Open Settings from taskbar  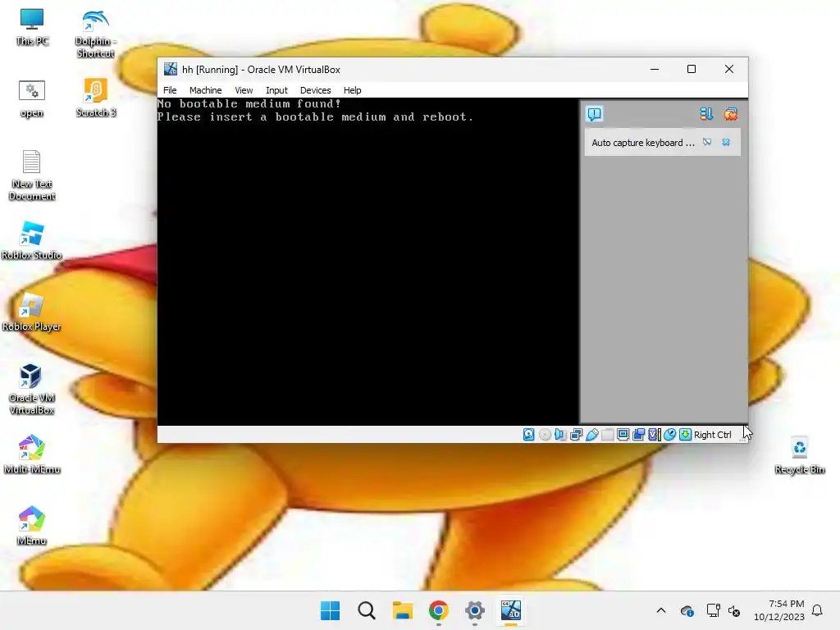(x=475, y=610)
